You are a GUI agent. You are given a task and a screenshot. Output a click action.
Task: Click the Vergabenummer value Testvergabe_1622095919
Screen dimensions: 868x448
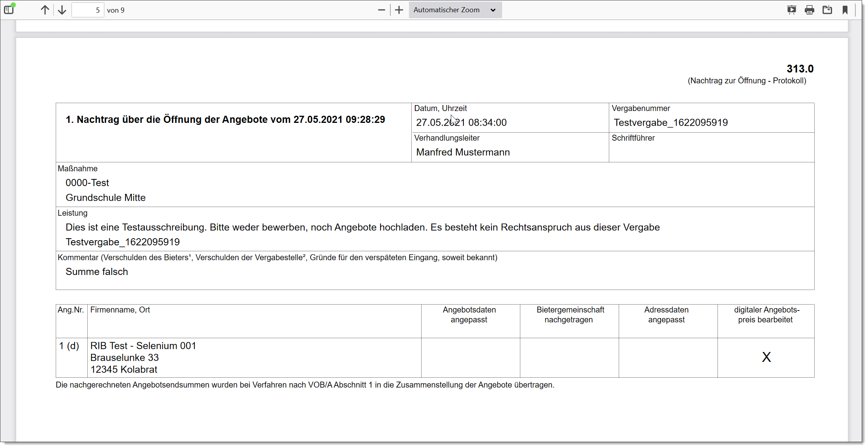coord(670,122)
